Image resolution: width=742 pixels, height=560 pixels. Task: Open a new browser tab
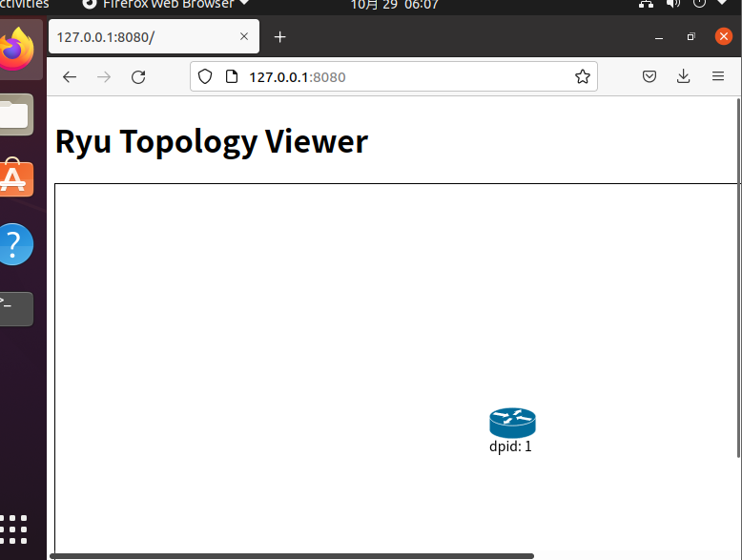[x=279, y=37]
